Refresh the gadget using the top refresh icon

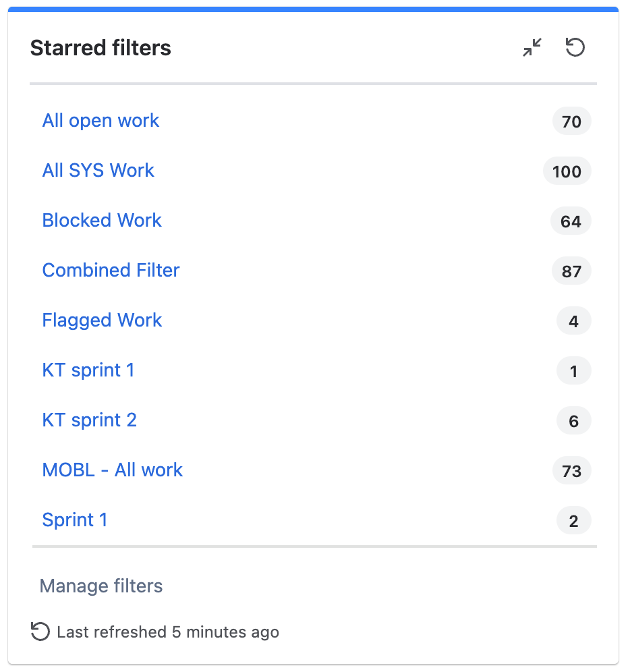click(x=575, y=47)
